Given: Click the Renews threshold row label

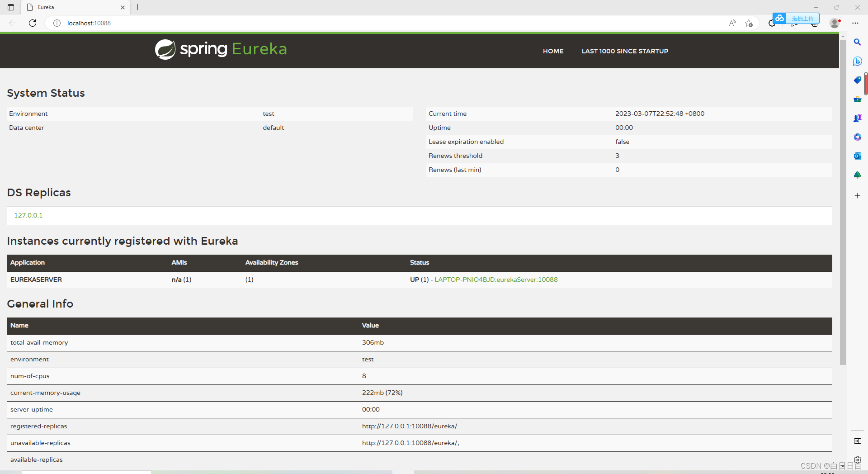Looking at the screenshot, I should tap(455, 156).
